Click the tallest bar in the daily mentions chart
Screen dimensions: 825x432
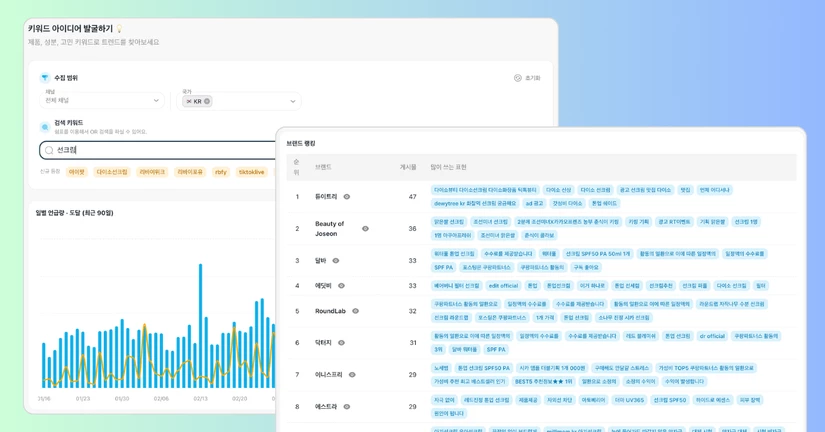(x=200, y=326)
